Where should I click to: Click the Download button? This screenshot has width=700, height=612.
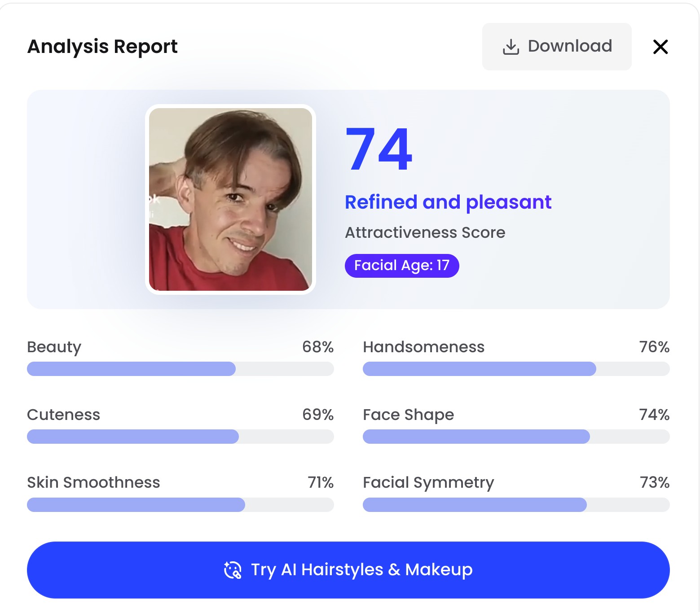[557, 47]
